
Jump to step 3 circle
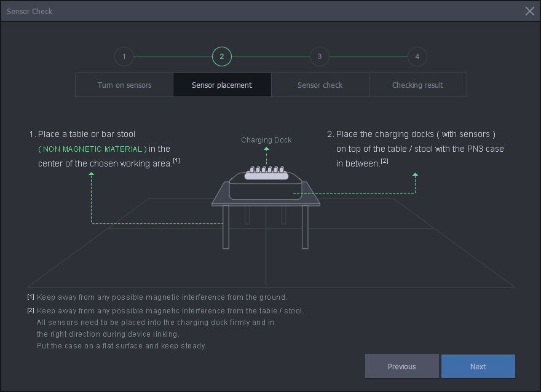click(320, 57)
